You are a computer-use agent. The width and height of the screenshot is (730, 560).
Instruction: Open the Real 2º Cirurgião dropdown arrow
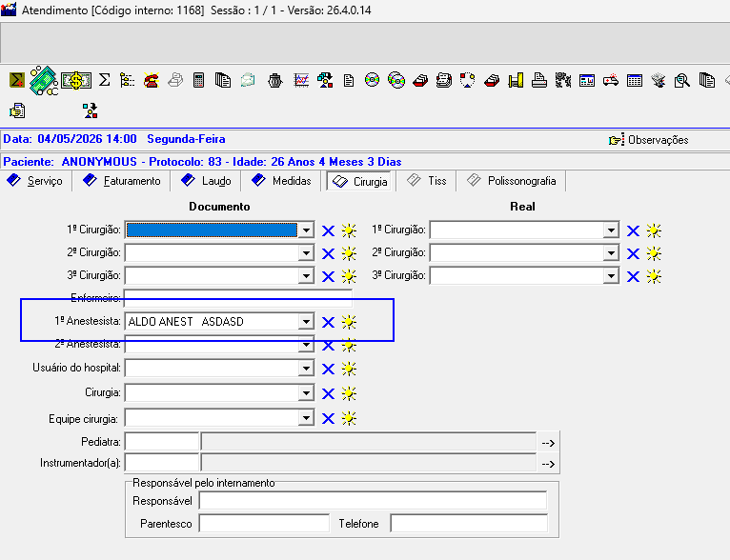[611, 253]
